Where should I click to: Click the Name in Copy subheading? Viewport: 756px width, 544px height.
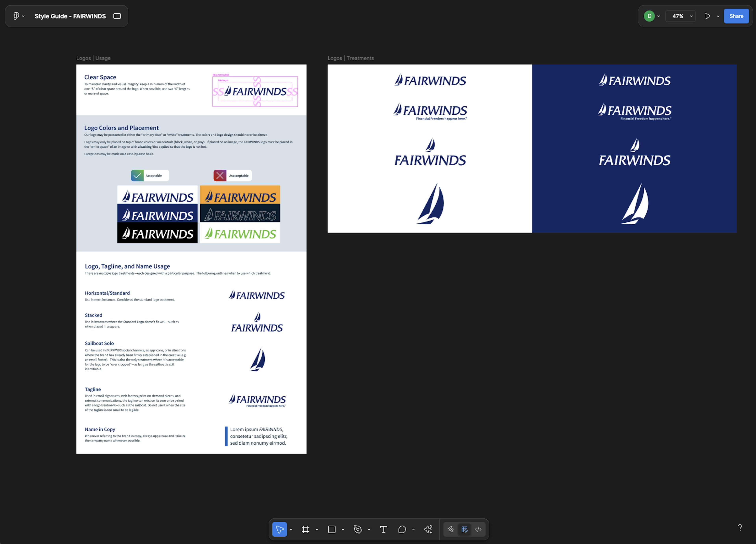pos(100,429)
